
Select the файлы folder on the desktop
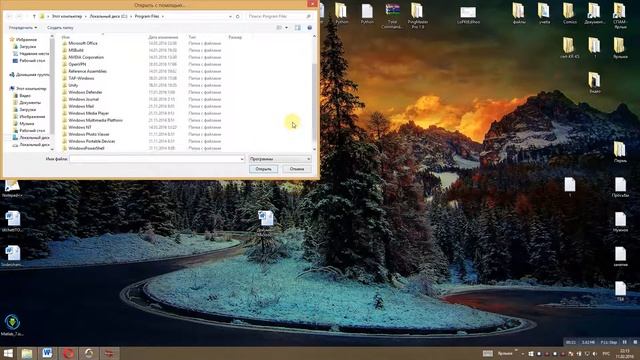[x=519, y=13]
